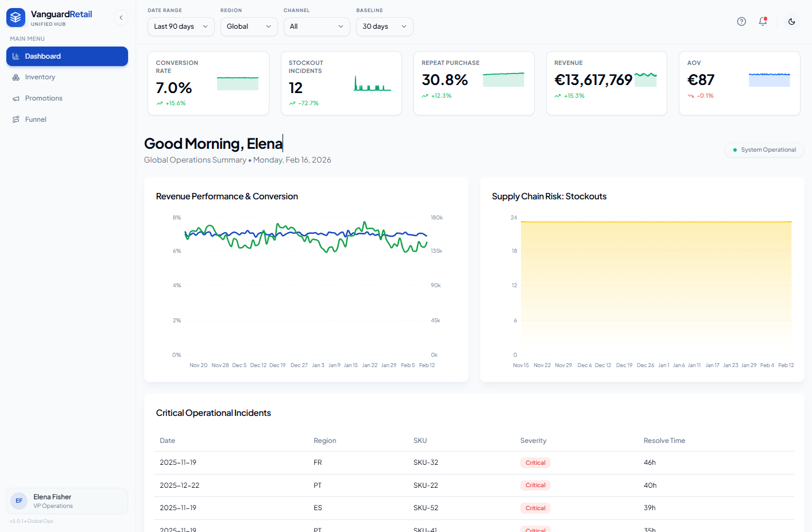Click the Revenue KPI card

606,83
